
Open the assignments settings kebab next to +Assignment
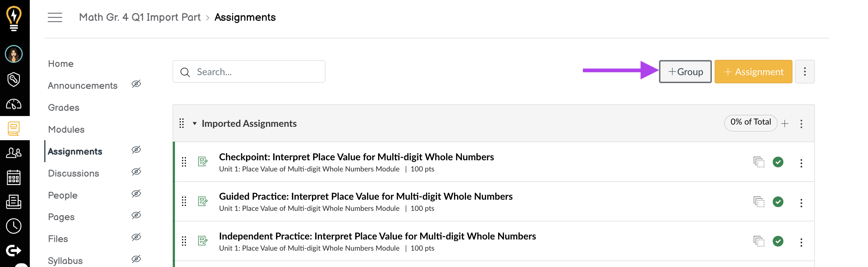(805, 71)
